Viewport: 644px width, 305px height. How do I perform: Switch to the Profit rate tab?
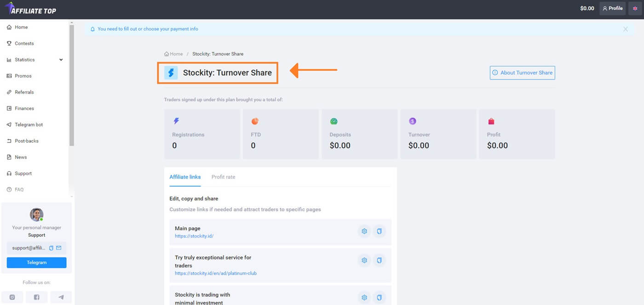click(x=223, y=177)
